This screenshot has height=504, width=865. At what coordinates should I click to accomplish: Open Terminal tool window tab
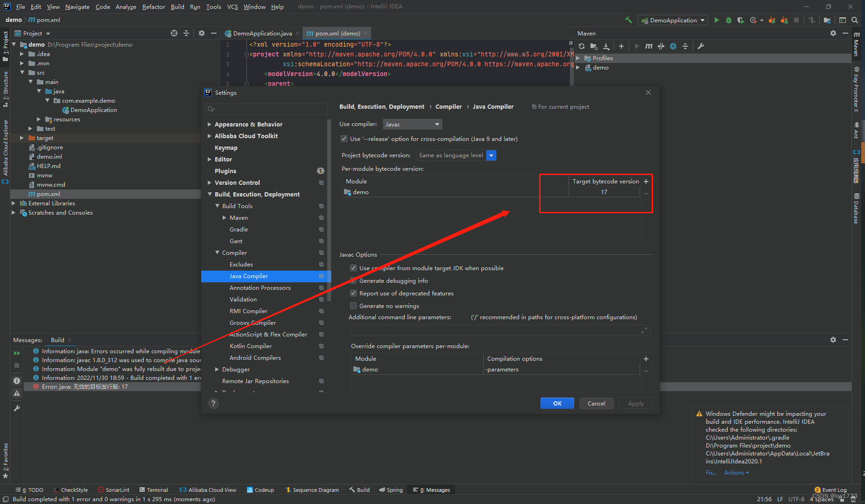coord(154,490)
